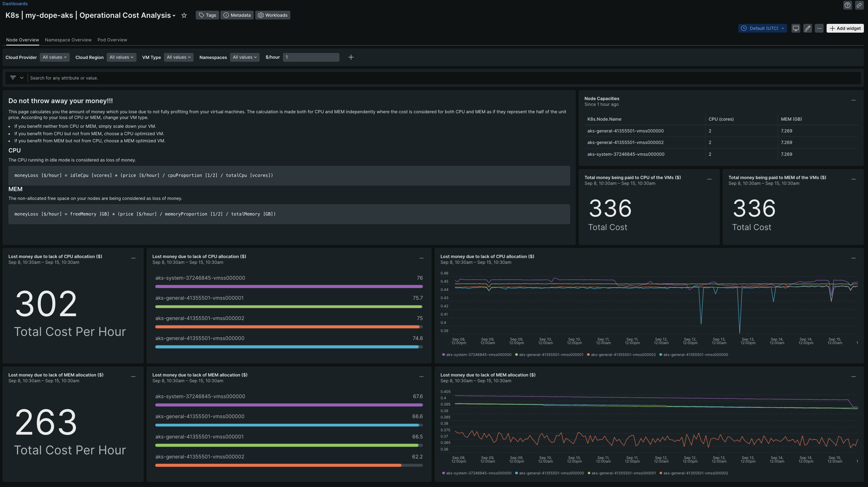Switch to the Namespace Overview tab
Viewport: 868px width, 487px height.
coord(68,40)
